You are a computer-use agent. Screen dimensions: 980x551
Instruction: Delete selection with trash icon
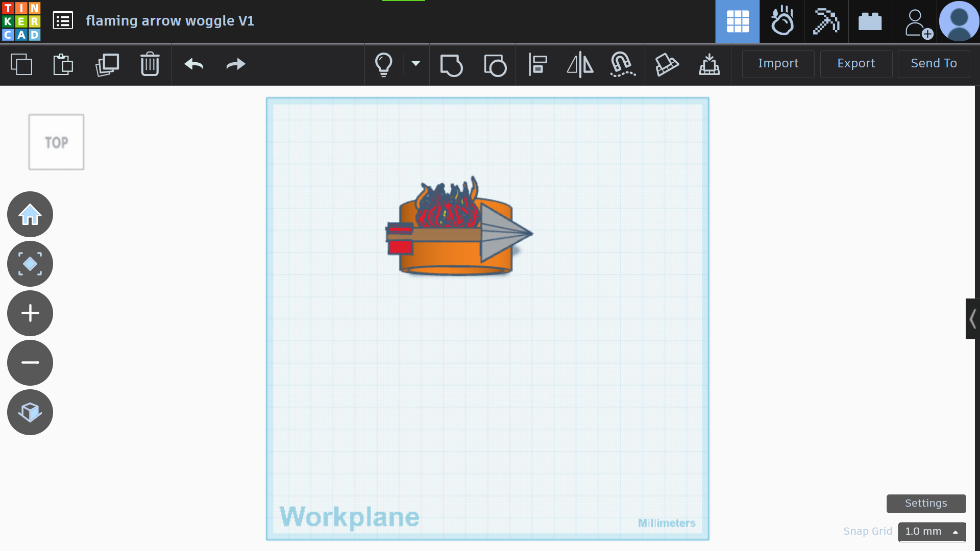tap(150, 64)
